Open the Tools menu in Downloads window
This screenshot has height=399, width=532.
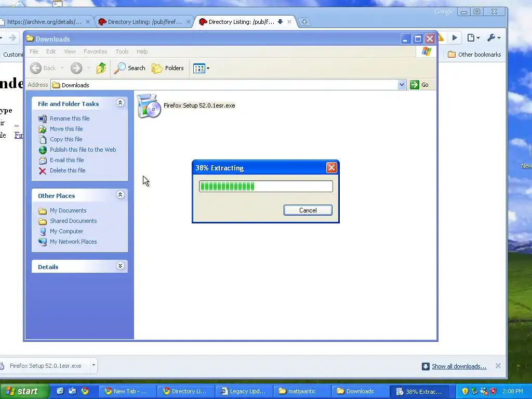point(122,51)
